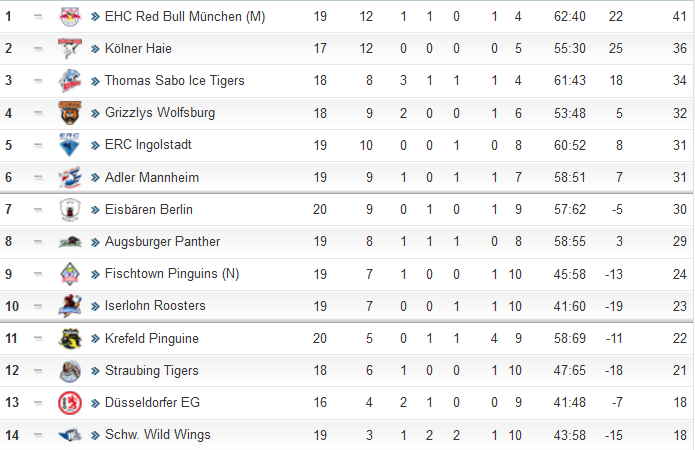Open the Straubing Tigers team link

(152, 371)
